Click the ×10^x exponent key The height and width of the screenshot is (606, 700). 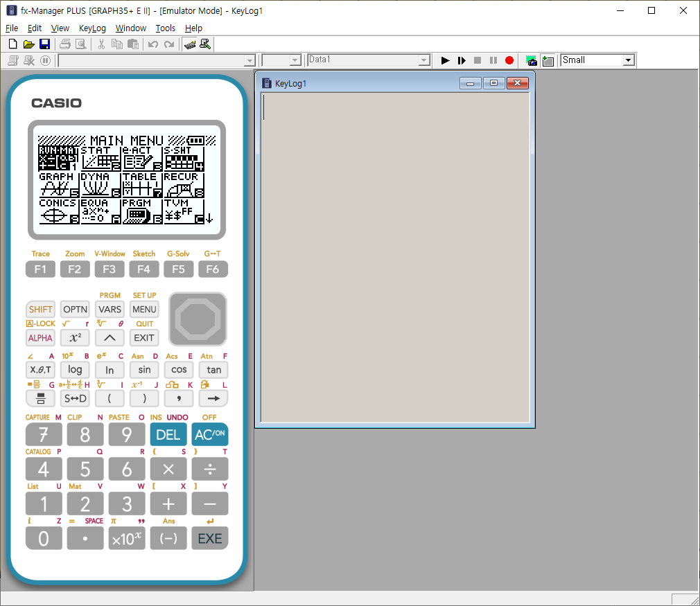point(127,538)
